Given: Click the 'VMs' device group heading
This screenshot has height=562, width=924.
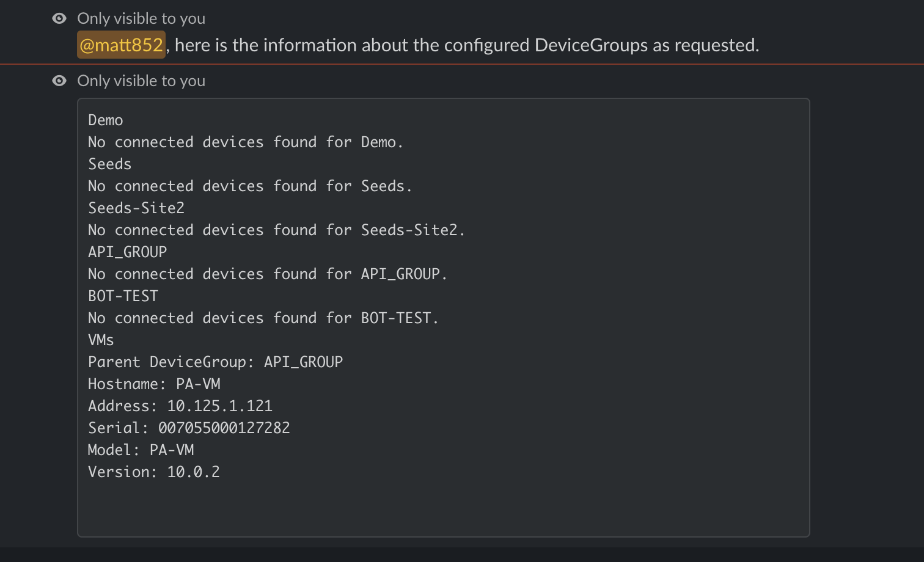Looking at the screenshot, I should pos(101,340).
